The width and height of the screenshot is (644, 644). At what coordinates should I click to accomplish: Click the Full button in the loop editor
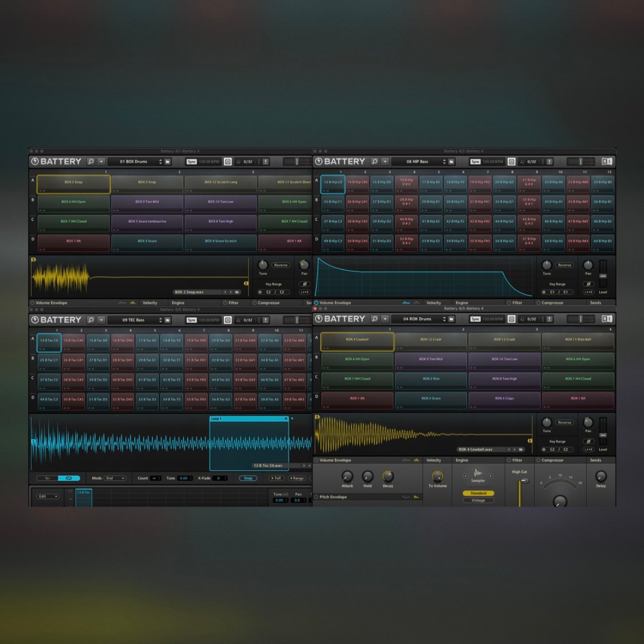click(x=276, y=478)
